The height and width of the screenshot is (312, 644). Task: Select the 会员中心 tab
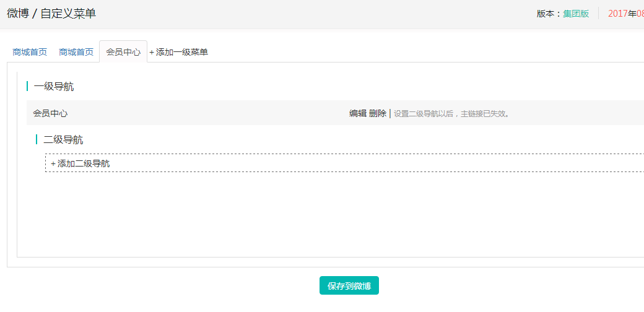[123, 52]
